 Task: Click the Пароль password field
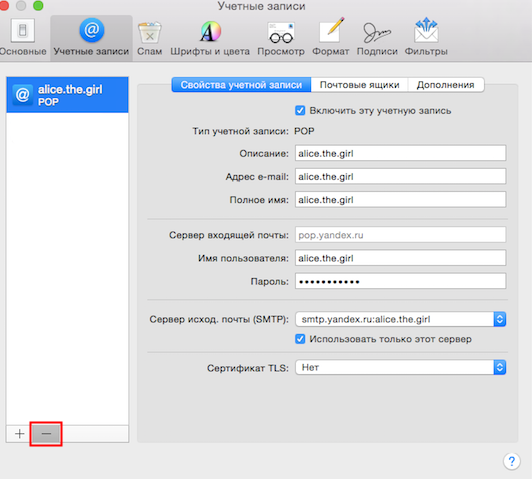(x=401, y=281)
